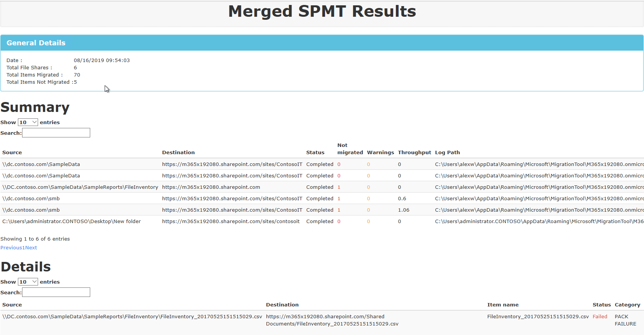This screenshot has height=335, width=644.
Task: Click the contosoit lowercase destination URL
Action: click(x=231, y=222)
